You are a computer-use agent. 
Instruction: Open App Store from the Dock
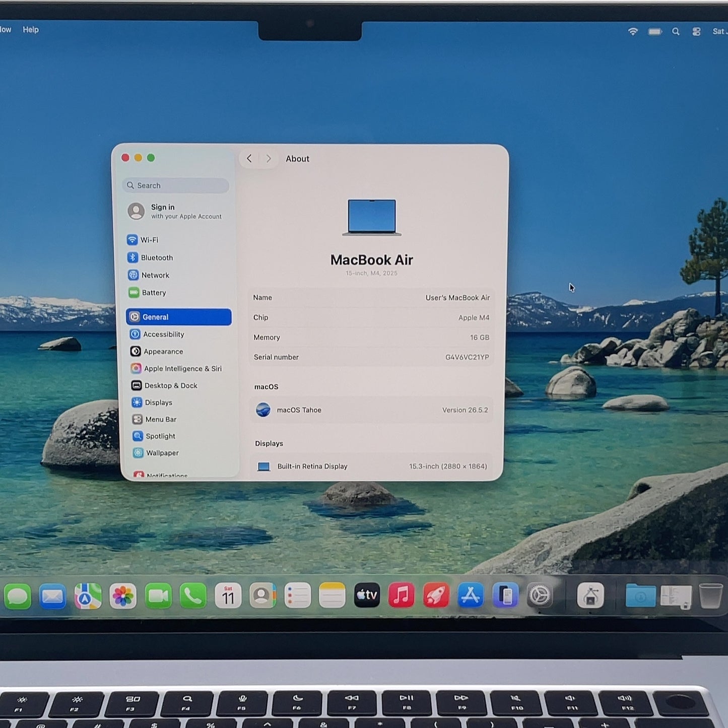click(x=471, y=595)
